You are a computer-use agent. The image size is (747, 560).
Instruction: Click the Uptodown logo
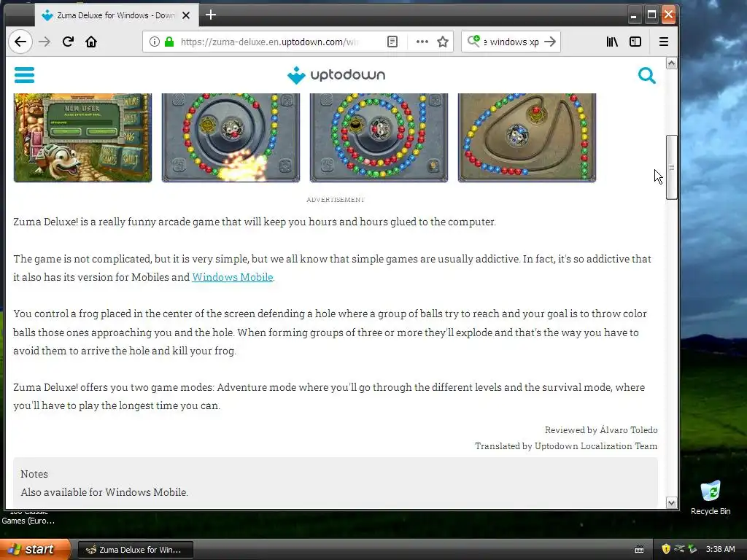click(x=336, y=75)
